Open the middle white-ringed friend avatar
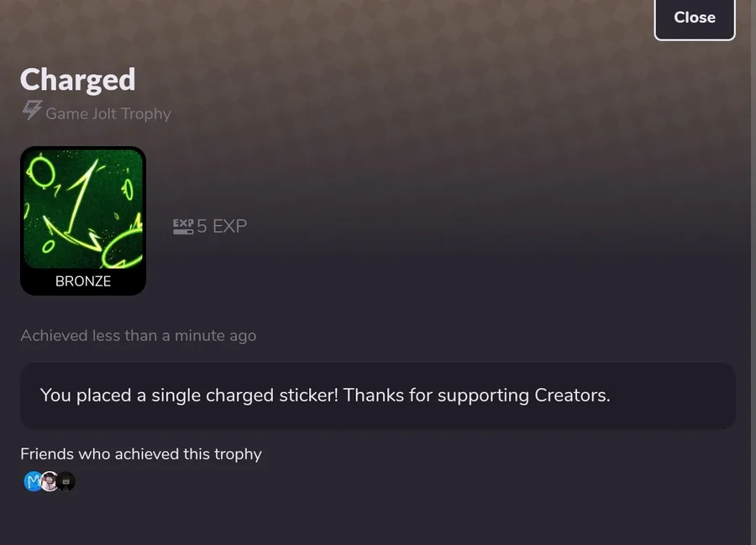The image size is (756, 545). (50, 481)
